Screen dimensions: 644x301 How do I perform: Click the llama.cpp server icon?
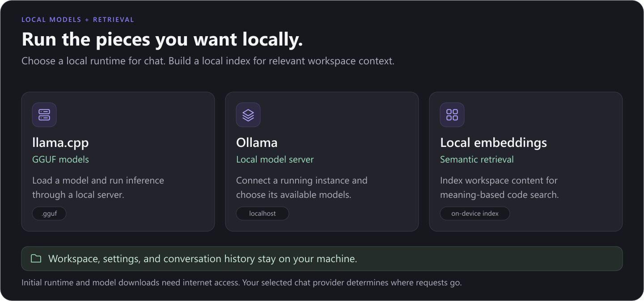coord(44,115)
